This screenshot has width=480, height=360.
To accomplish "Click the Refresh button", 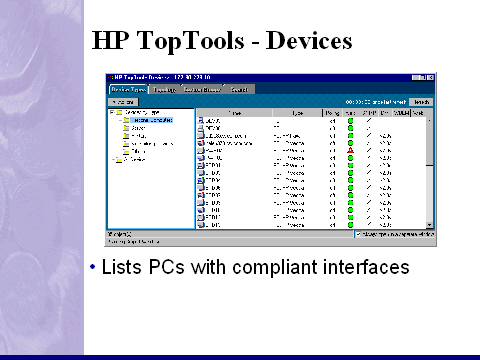I will click(x=421, y=102).
